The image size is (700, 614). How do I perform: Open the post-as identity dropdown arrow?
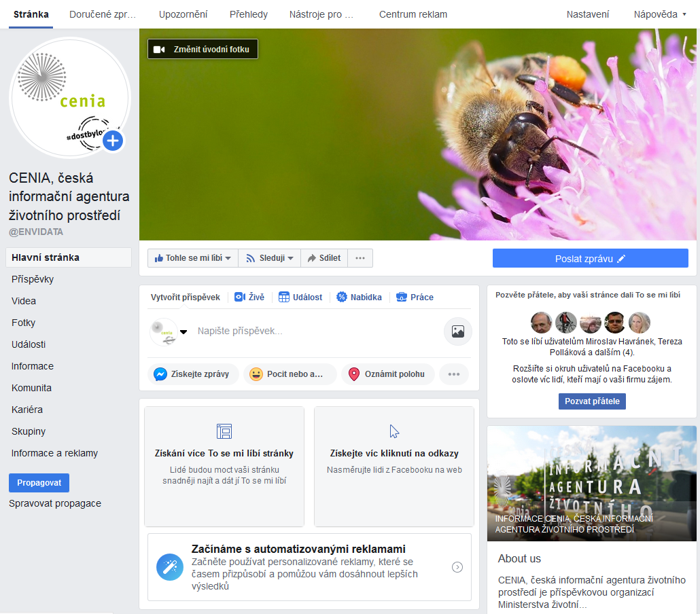point(183,331)
